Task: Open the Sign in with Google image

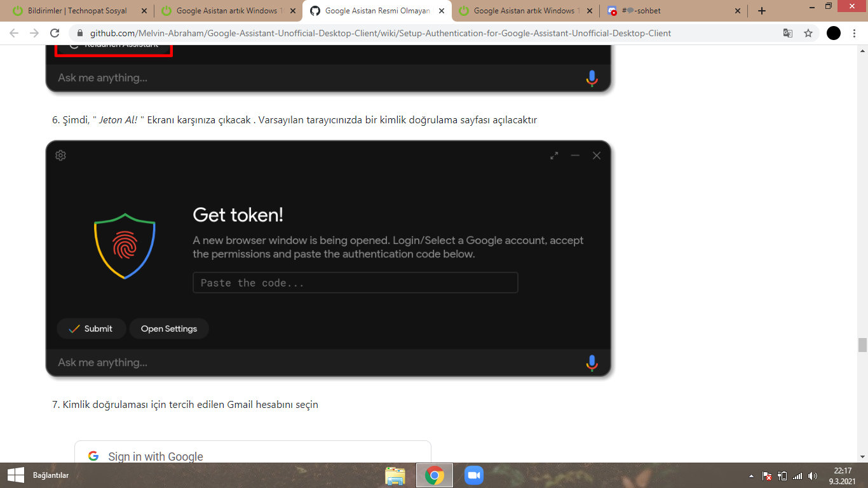Action: [253, 452]
